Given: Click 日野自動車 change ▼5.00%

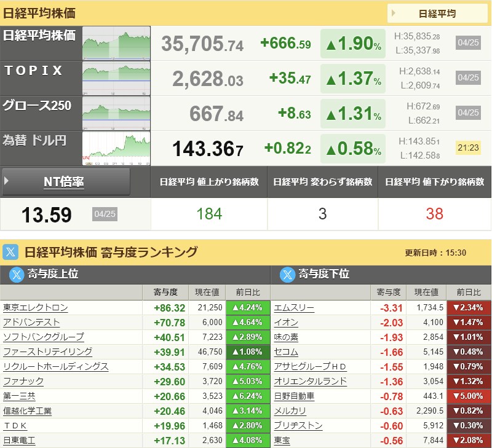Looking at the screenshot, I should (x=469, y=396).
